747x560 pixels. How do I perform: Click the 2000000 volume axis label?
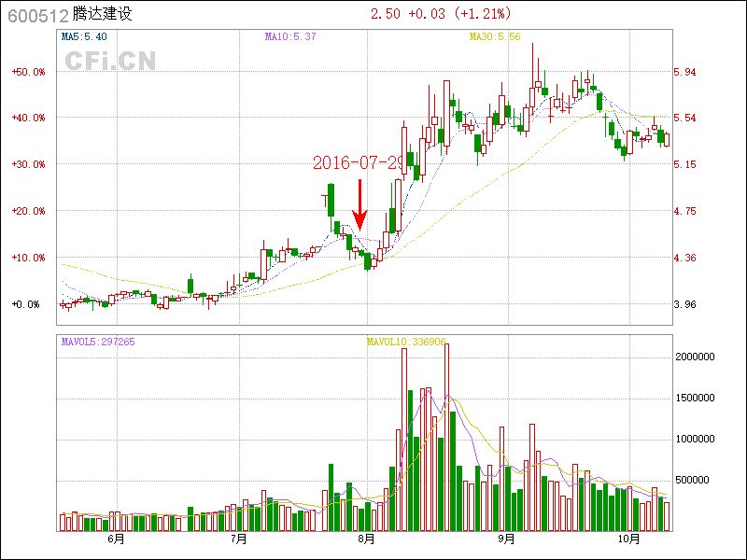[x=695, y=357]
